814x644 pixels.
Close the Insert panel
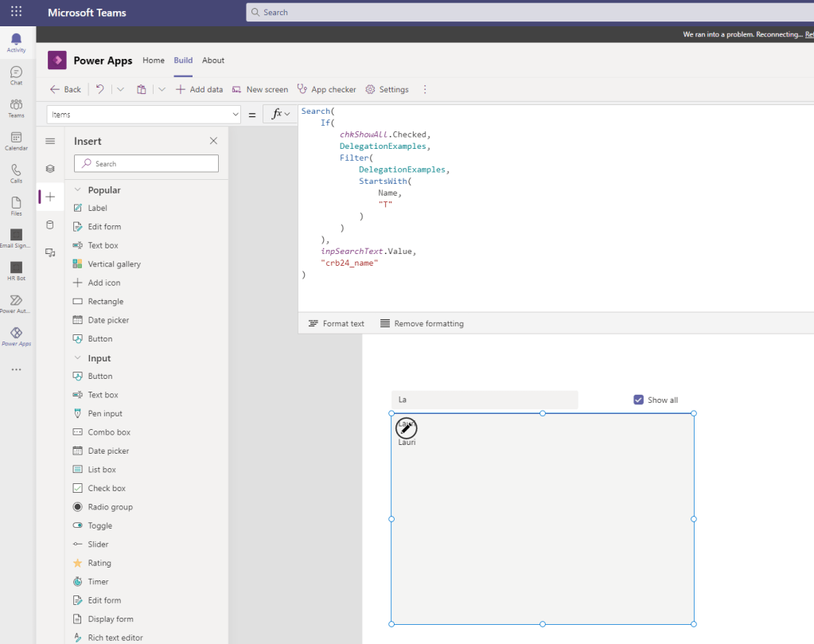pos(213,141)
